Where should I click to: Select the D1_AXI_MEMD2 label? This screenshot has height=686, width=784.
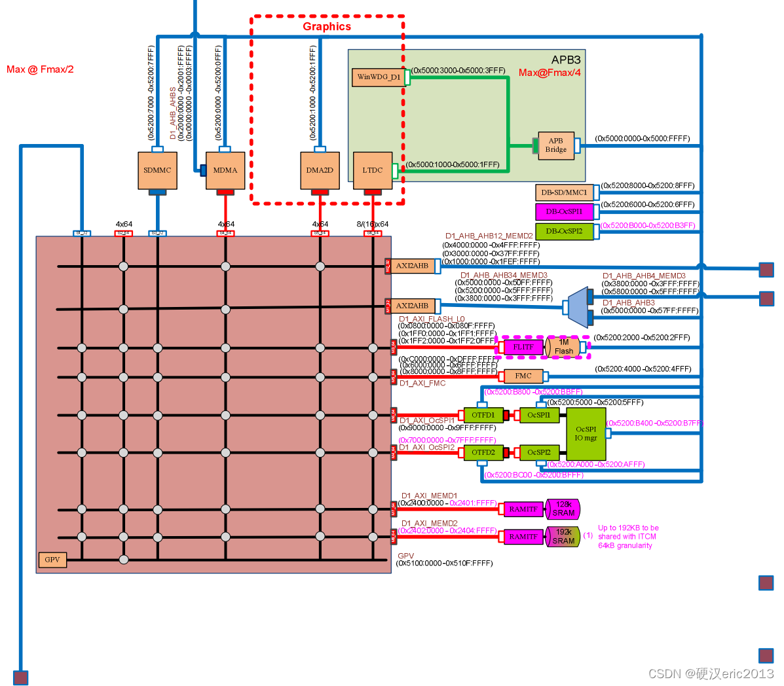tap(430, 523)
